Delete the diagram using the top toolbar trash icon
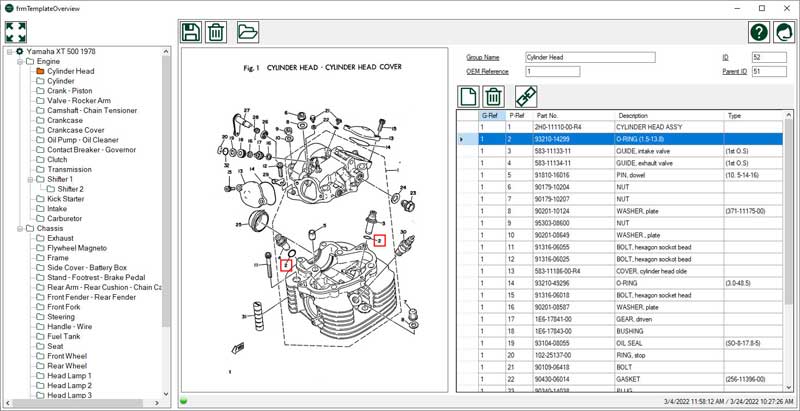Viewport: 800px width, 411px height. click(215, 31)
